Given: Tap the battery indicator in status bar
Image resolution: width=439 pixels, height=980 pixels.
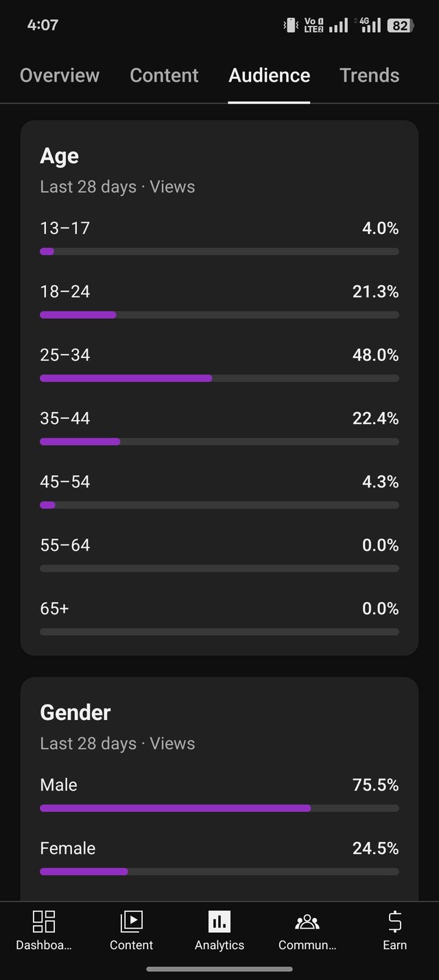Looking at the screenshot, I should [399, 26].
